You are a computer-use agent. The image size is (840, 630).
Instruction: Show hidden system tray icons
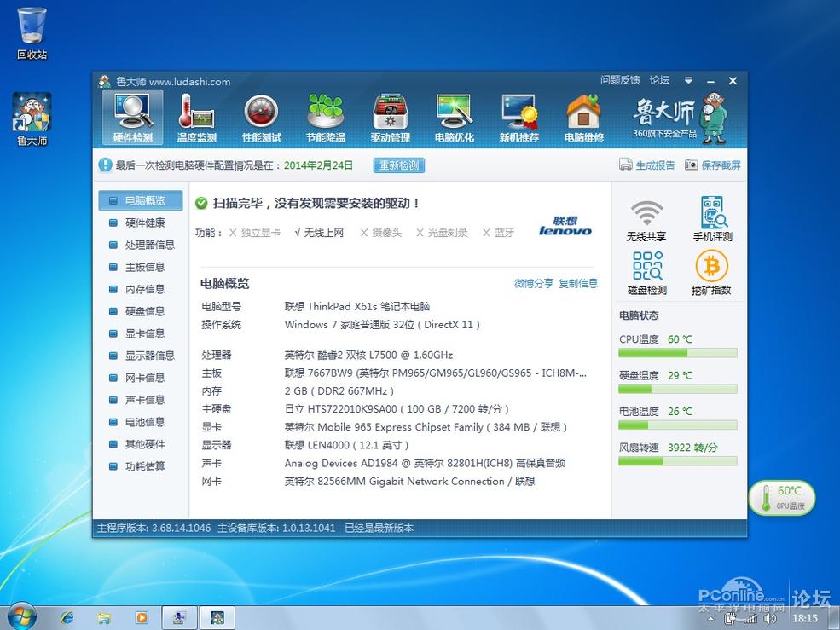(711, 619)
